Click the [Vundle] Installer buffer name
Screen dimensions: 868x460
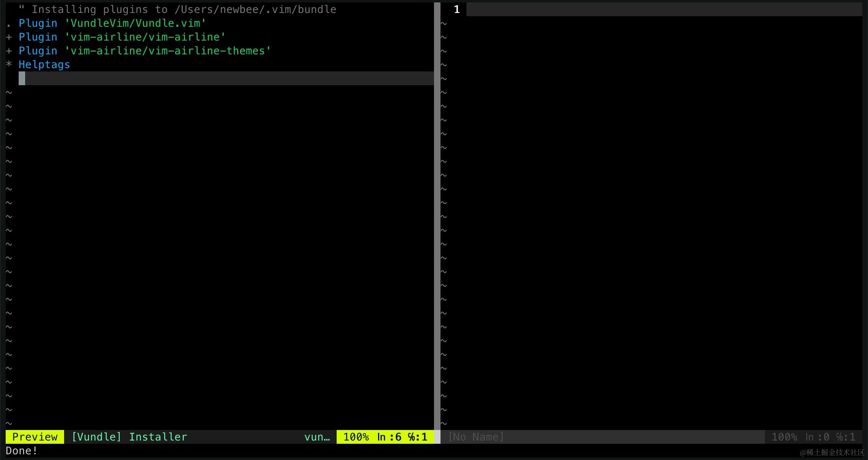(129, 437)
